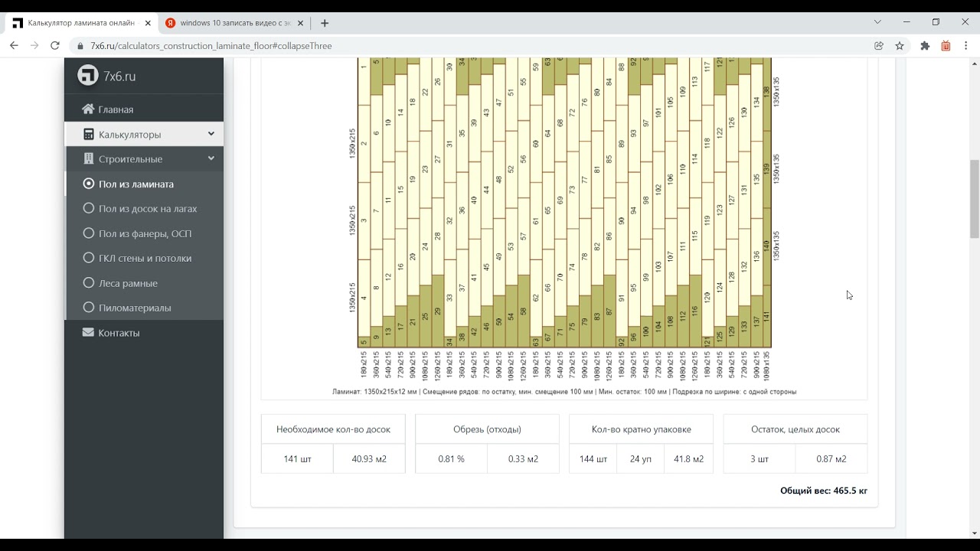Open a new browser tab
980x551 pixels.
point(325,23)
